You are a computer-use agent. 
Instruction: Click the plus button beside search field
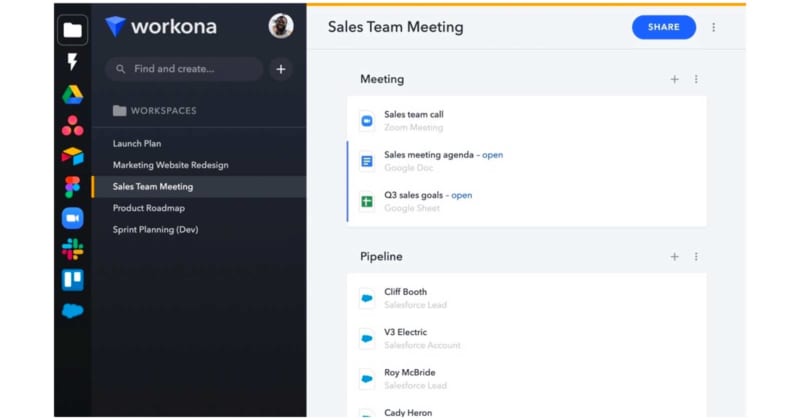pos(281,69)
